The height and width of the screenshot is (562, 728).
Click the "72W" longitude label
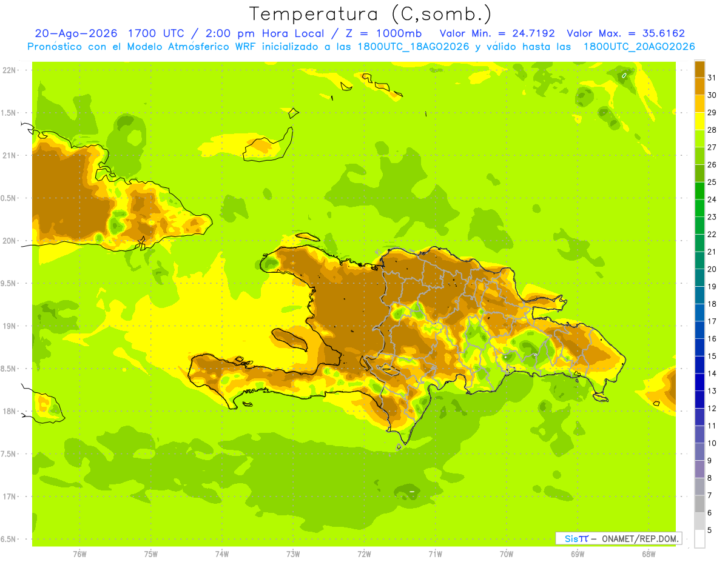coord(364,554)
